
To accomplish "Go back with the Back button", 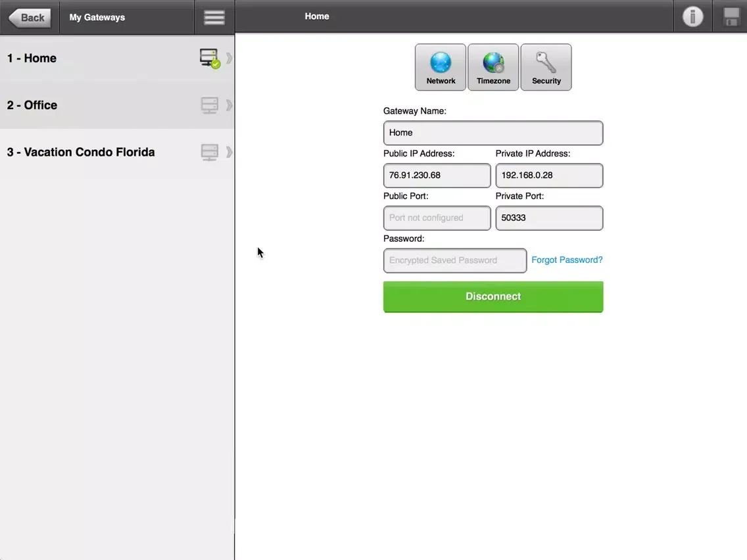I will tap(30, 18).
